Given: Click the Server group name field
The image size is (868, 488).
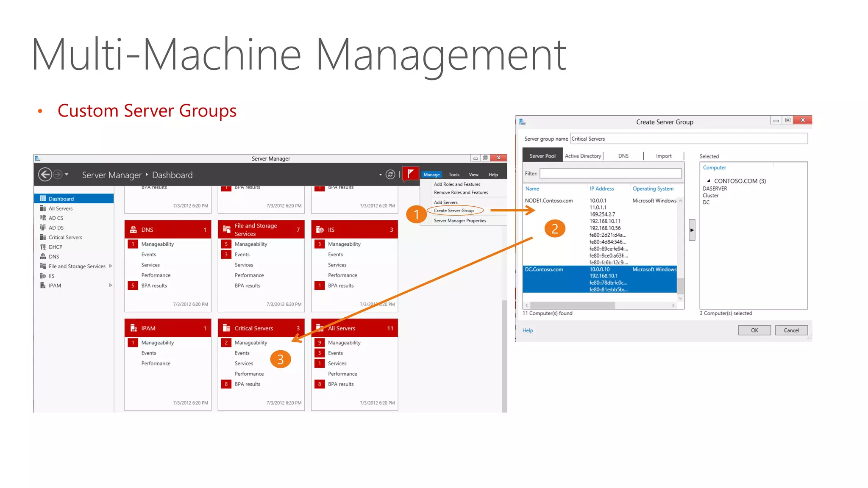Looking at the screenshot, I should [688, 139].
